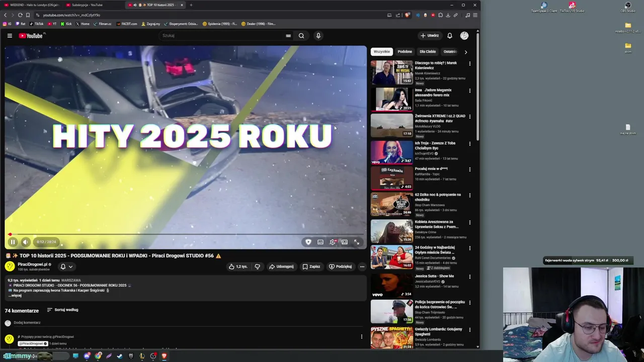This screenshot has height=362, width=644.
Task: Switch to the 'WEEKEND - Halo tu Londyn' tab
Action: (x=32, y=5)
